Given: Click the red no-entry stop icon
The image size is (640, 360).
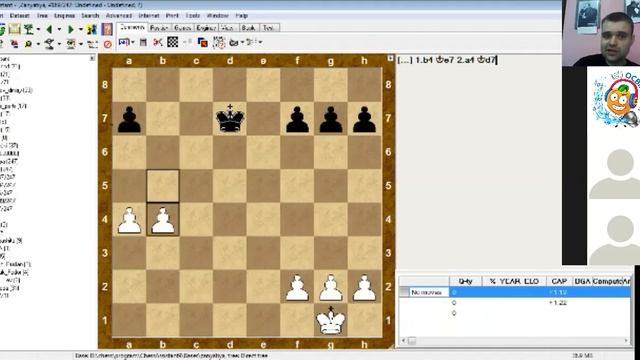Looking at the screenshot, I should (x=107, y=44).
